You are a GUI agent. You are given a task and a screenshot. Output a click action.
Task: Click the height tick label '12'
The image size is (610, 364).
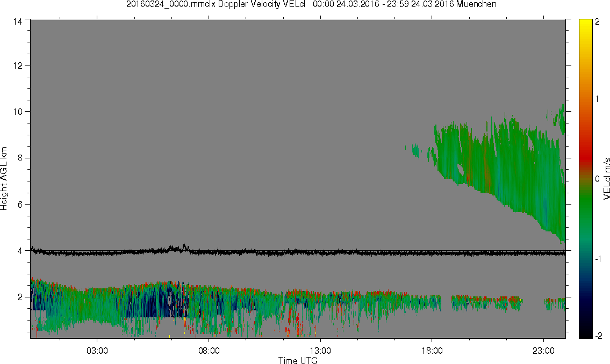coord(18,65)
